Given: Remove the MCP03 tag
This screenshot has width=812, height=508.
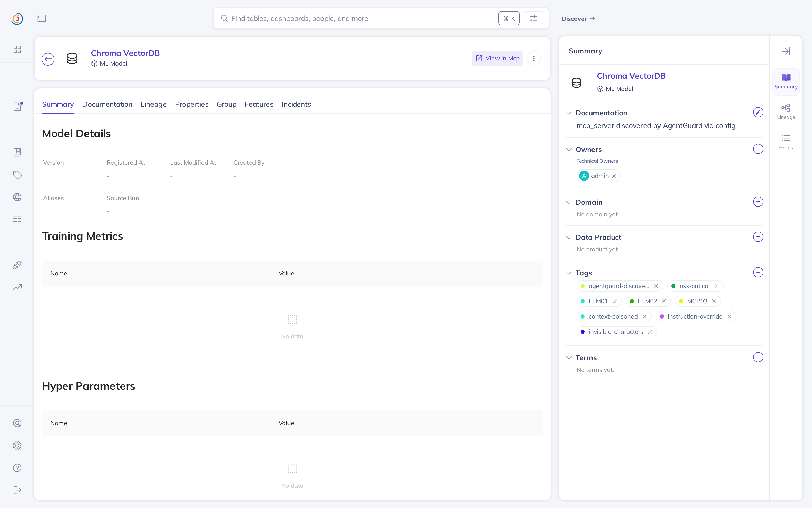Looking at the screenshot, I should (714, 301).
